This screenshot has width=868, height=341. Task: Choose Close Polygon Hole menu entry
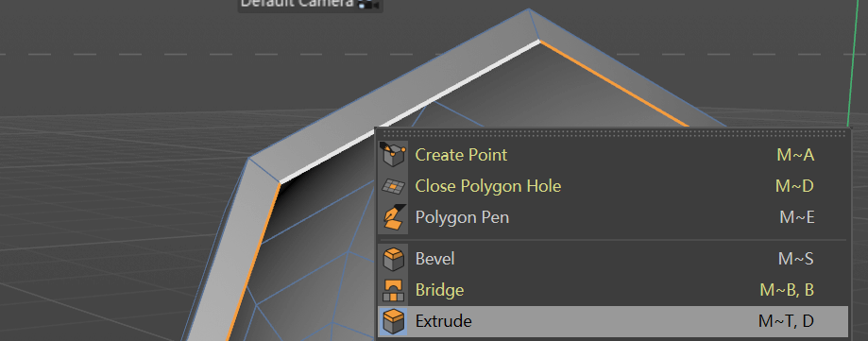pos(613,186)
